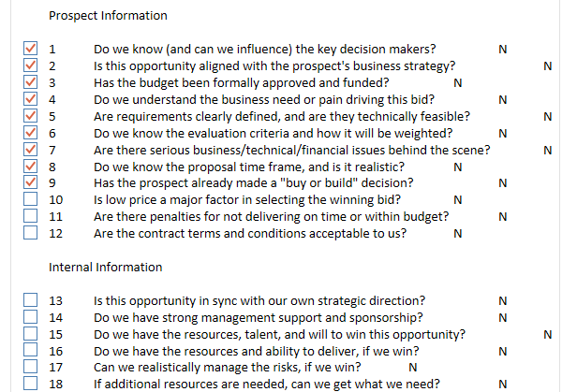The image size is (577, 392).
Task: Clear the checkbox for row 7
Action: 31,151
